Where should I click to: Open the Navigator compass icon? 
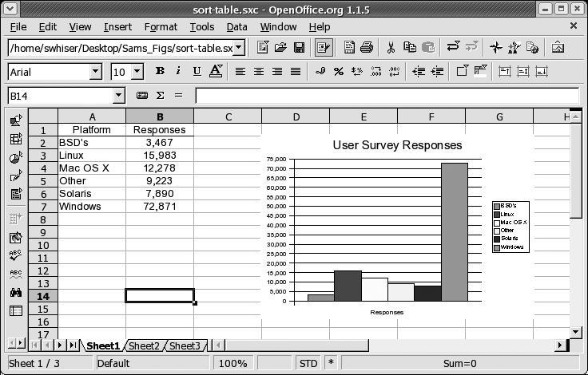pyautogui.click(x=496, y=48)
